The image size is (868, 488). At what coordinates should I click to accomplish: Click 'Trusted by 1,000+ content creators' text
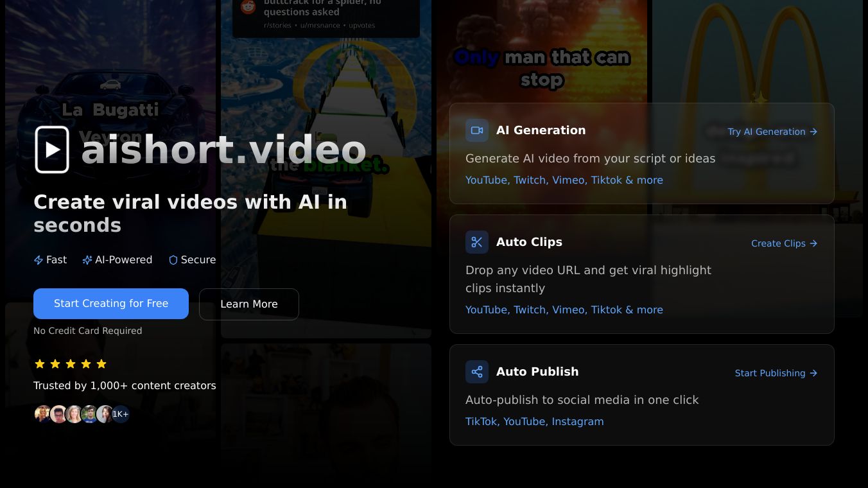(125, 386)
